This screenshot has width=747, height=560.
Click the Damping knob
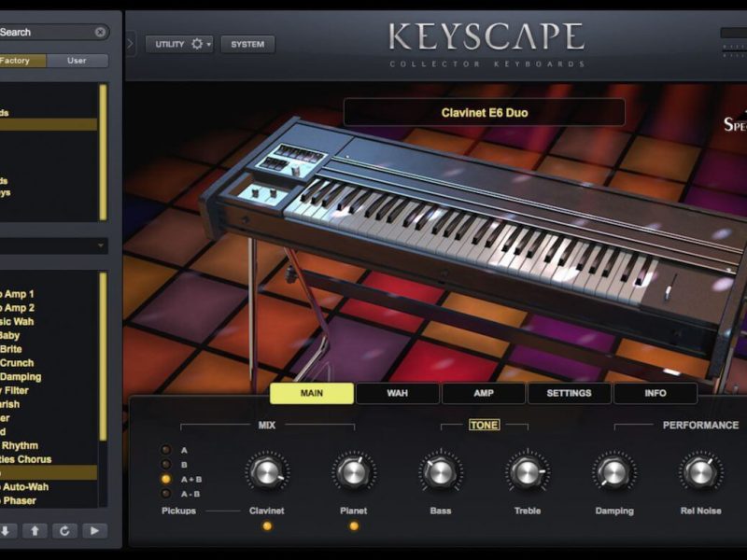tap(614, 472)
